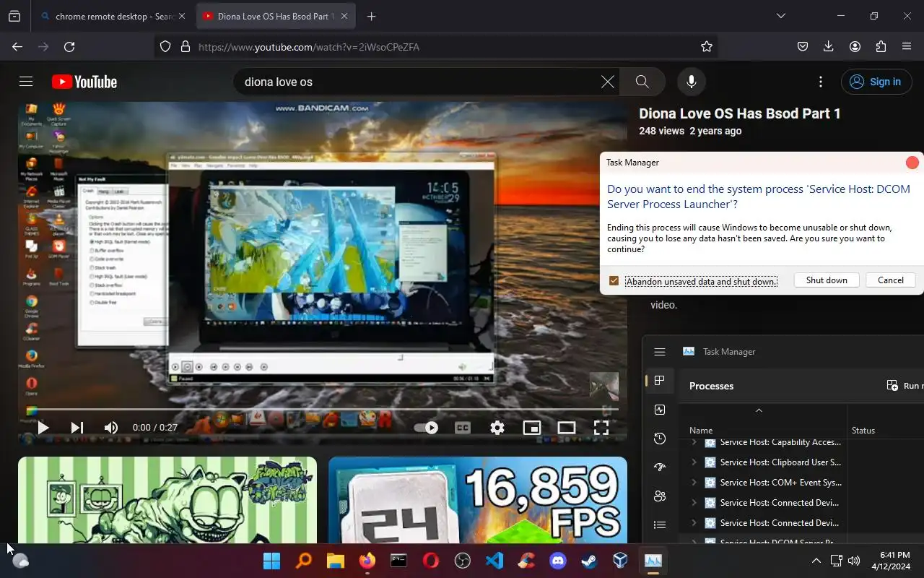
Task: Play the YouTube video
Action: tap(43, 428)
